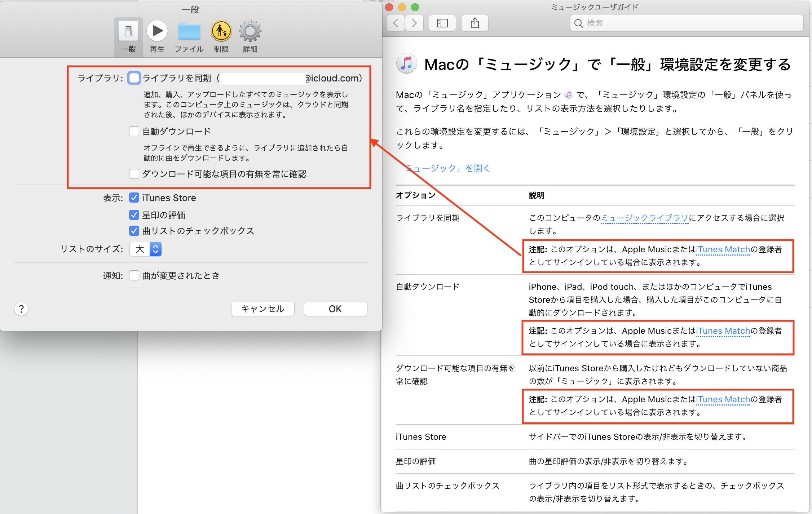
Task: Toggle the sidebar in the help viewer
Action: [x=442, y=23]
